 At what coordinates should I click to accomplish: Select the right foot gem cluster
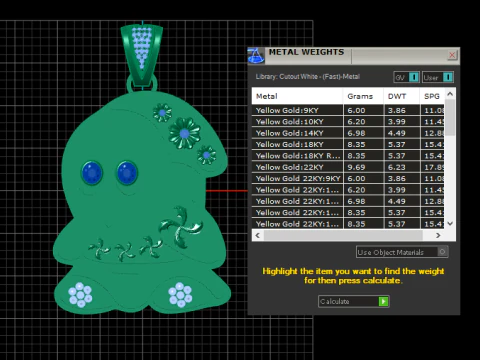tap(180, 294)
